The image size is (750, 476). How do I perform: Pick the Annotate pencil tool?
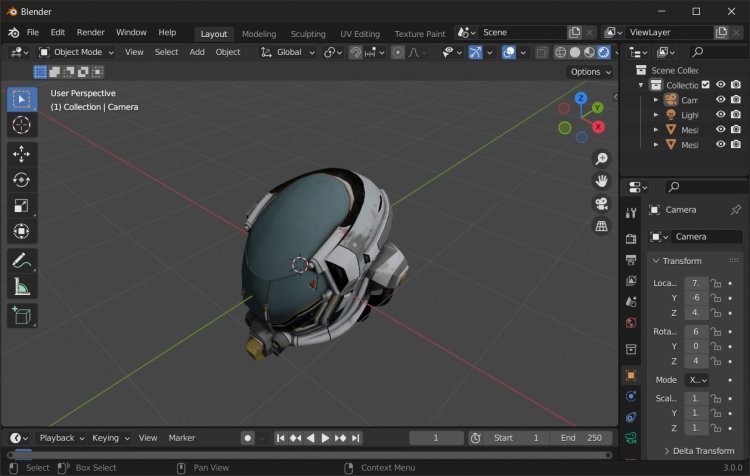click(22, 261)
